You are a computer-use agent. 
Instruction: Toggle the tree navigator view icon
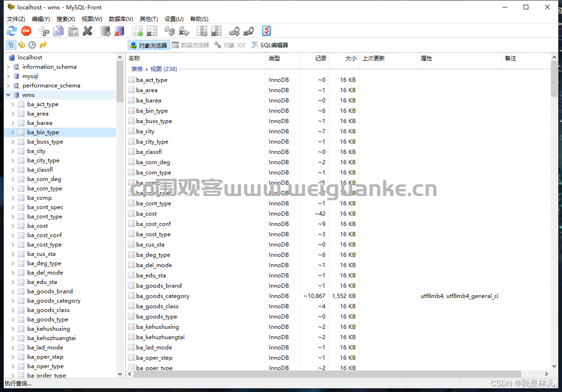tap(11, 45)
